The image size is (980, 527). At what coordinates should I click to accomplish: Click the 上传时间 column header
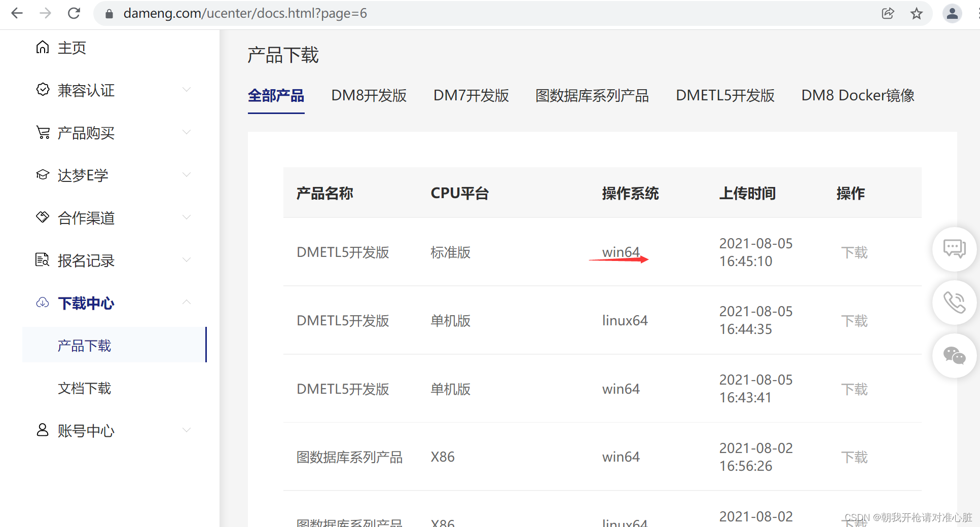[x=747, y=193]
